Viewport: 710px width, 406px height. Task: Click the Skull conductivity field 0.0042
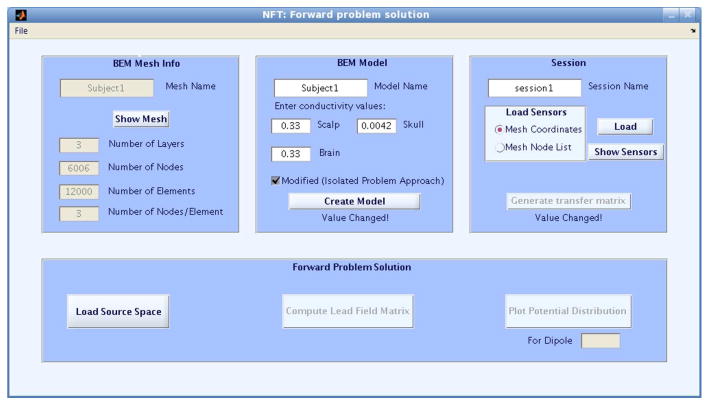pos(376,126)
